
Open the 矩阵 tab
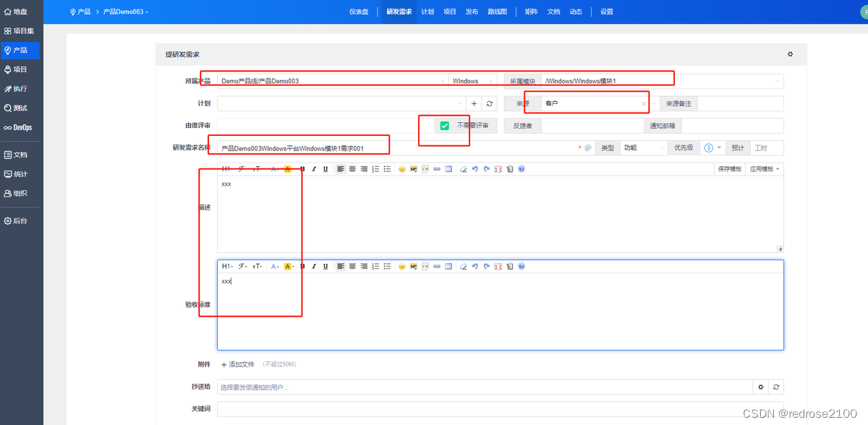(x=531, y=12)
